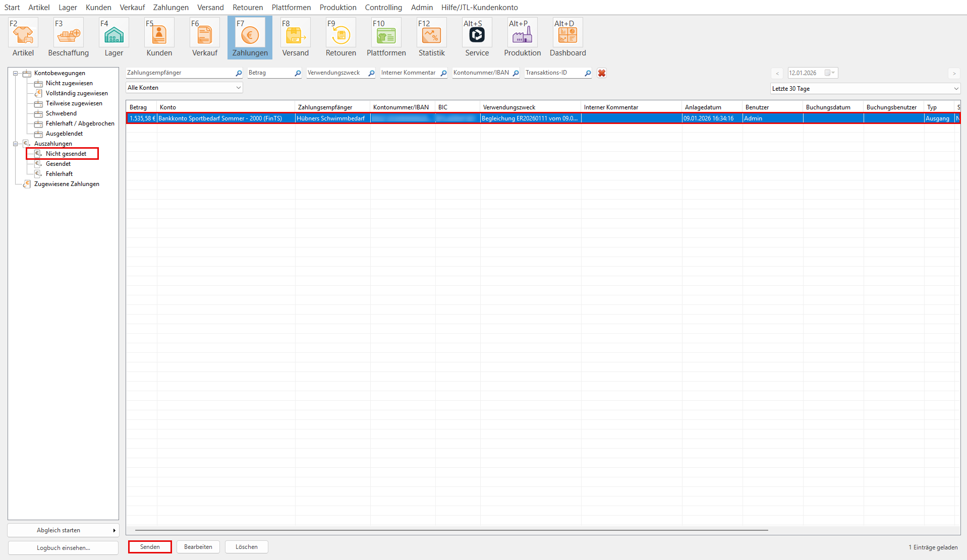The height and width of the screenshot is (560, 967).
Task: Click the Löschen button
Action: (x=246, y=547)
